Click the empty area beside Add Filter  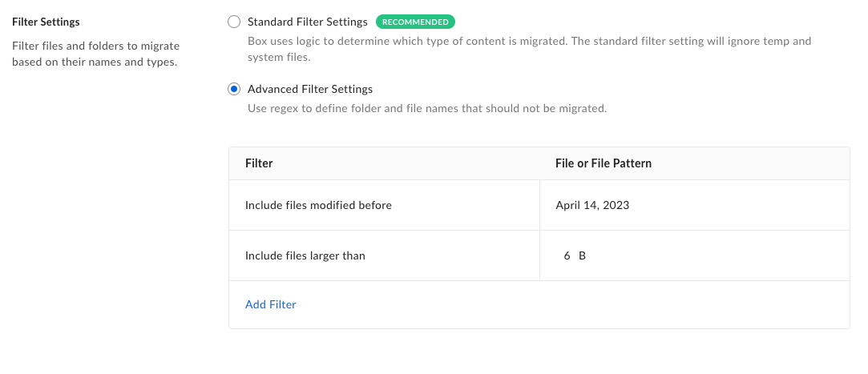[561, 304]
